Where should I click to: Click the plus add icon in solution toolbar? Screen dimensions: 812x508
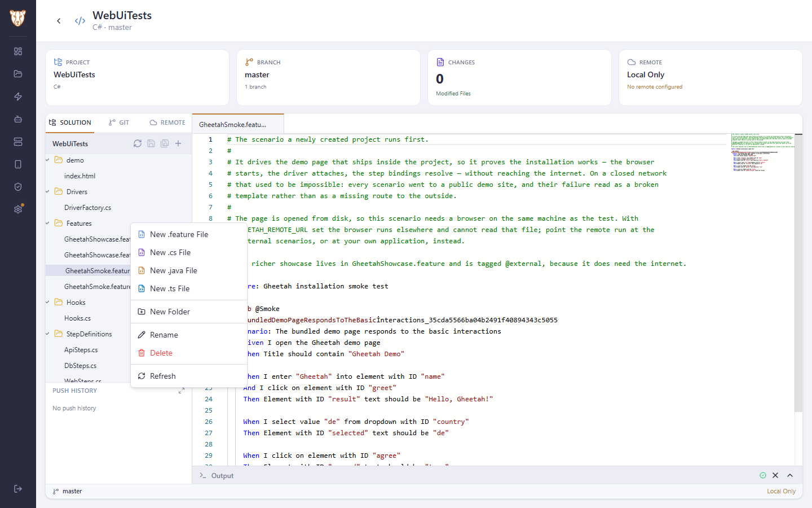178,143
